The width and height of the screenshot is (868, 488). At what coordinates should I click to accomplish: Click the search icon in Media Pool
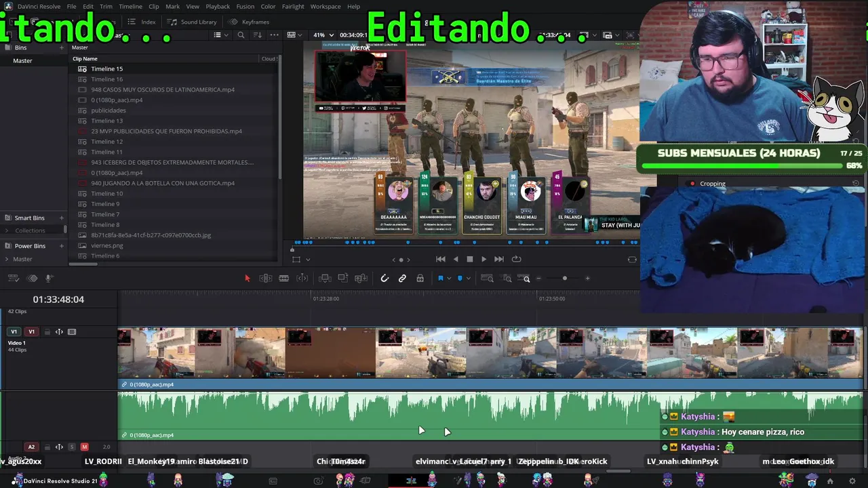241,35
